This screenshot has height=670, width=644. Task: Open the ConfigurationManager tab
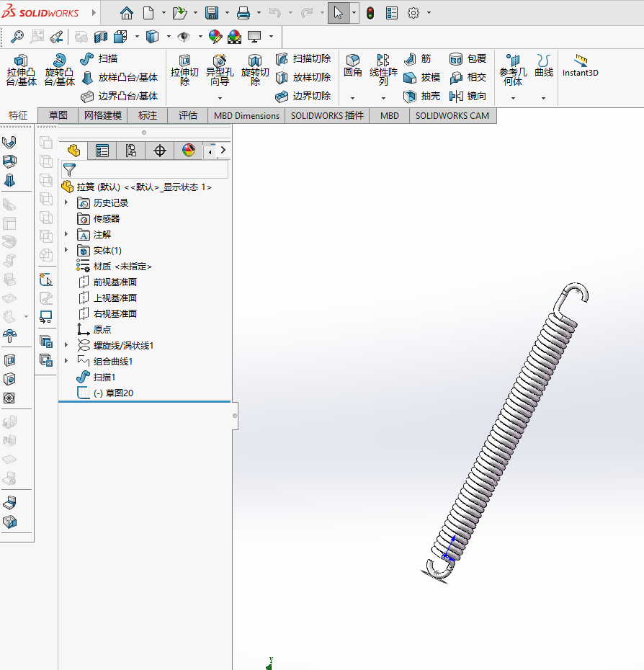pos(131,151)
